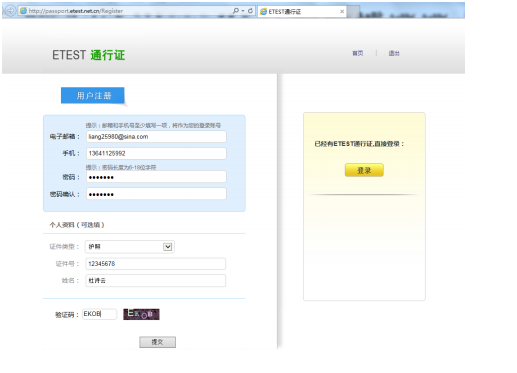This screenshot has width=517, height=373.
Task: Click the 退出 link in header
Action: point(394,53)
